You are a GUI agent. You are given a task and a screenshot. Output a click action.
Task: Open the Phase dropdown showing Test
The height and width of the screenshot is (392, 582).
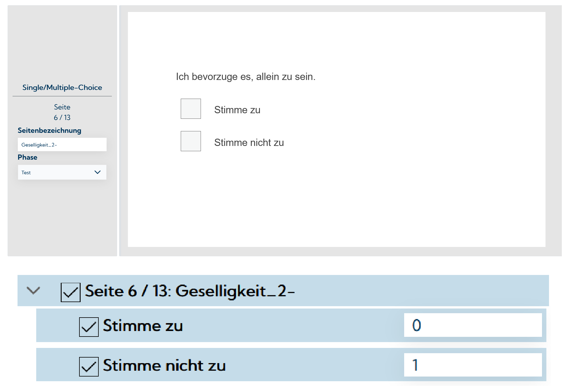58,172
